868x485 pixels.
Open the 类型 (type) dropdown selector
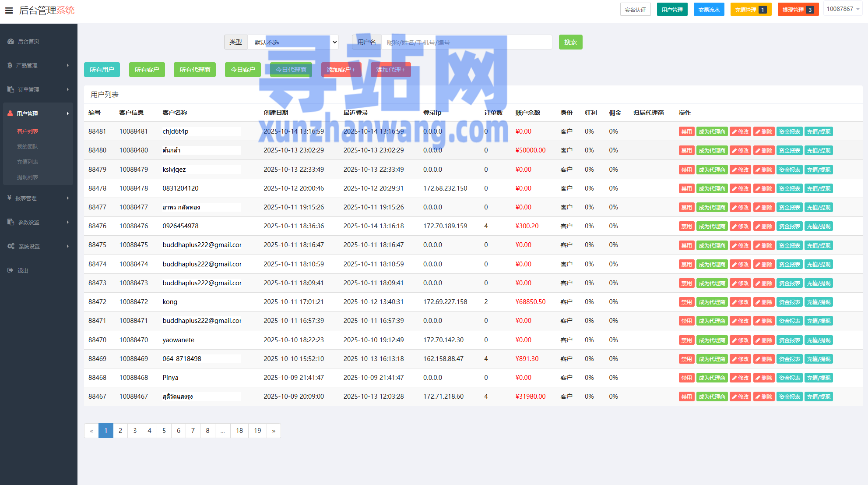pyautogui.click(x=293, y=42)
